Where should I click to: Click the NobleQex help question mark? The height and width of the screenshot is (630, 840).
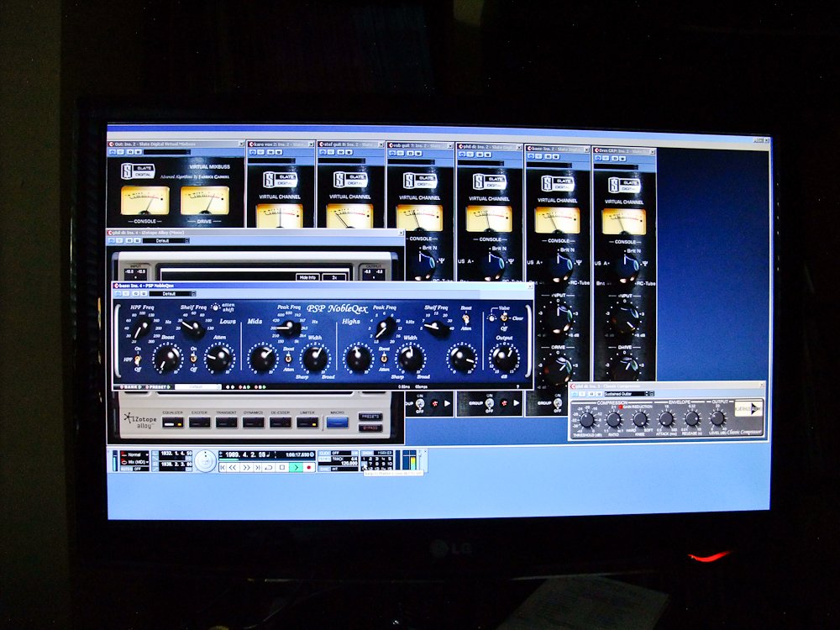[x=518, y=386]
